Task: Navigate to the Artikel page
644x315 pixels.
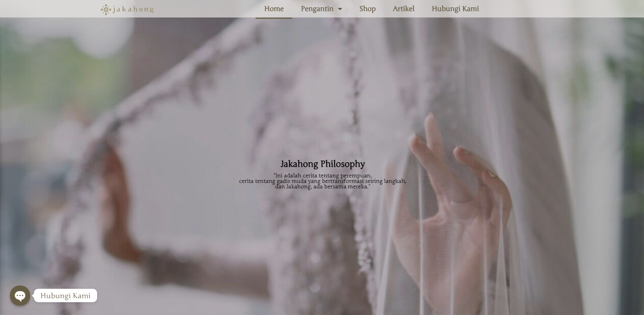Action: [403, 9]
